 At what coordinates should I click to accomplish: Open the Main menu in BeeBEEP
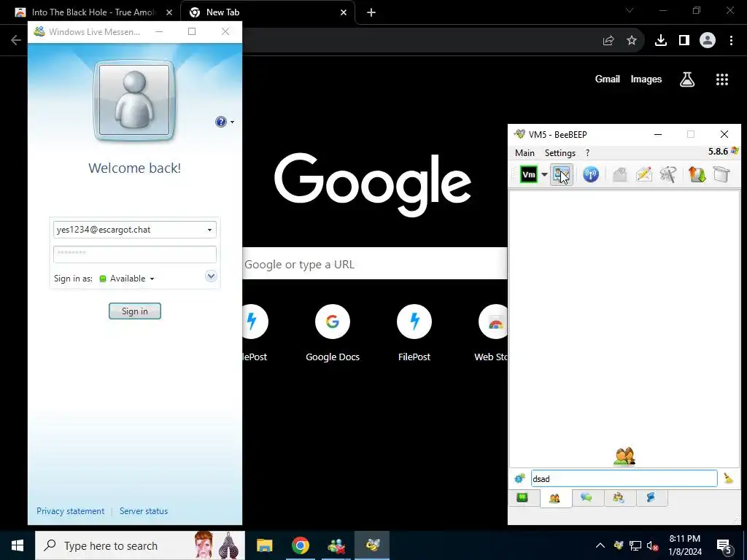[x=525, y=153]
